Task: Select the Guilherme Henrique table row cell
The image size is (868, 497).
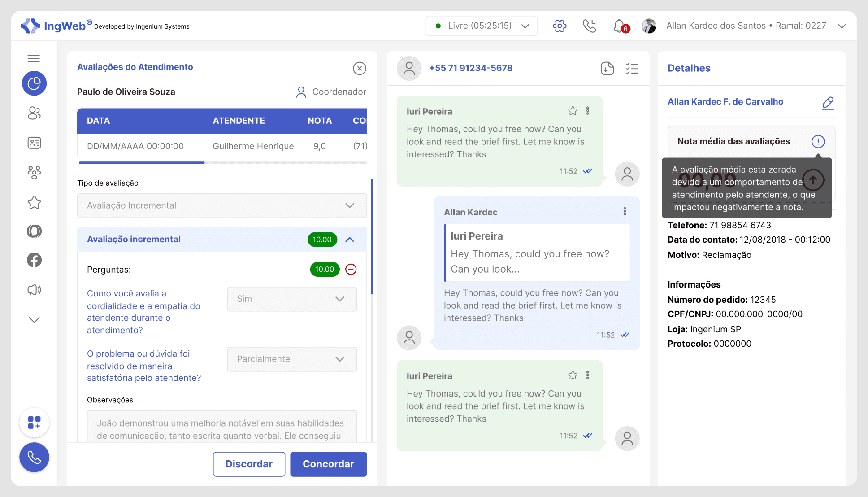Action: [x=253, y=146]
